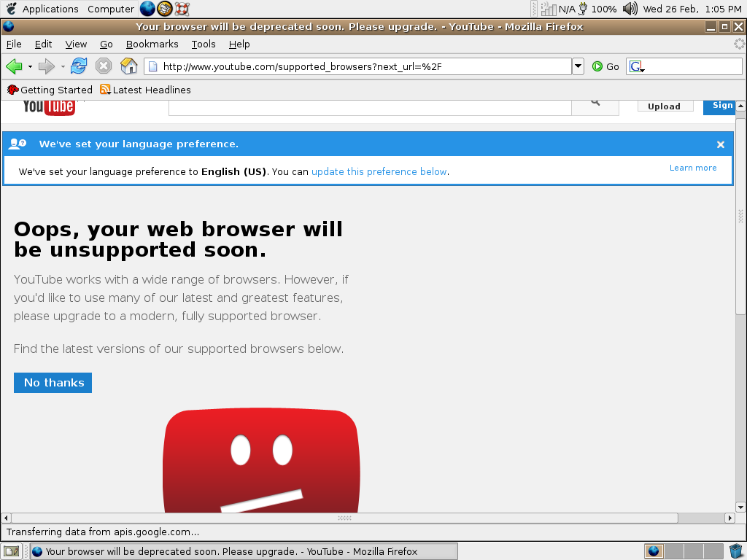Screen dimensions: 747x560
Task: Click the Firefox window menu icon in the title bar
Action: click(9, 27)
